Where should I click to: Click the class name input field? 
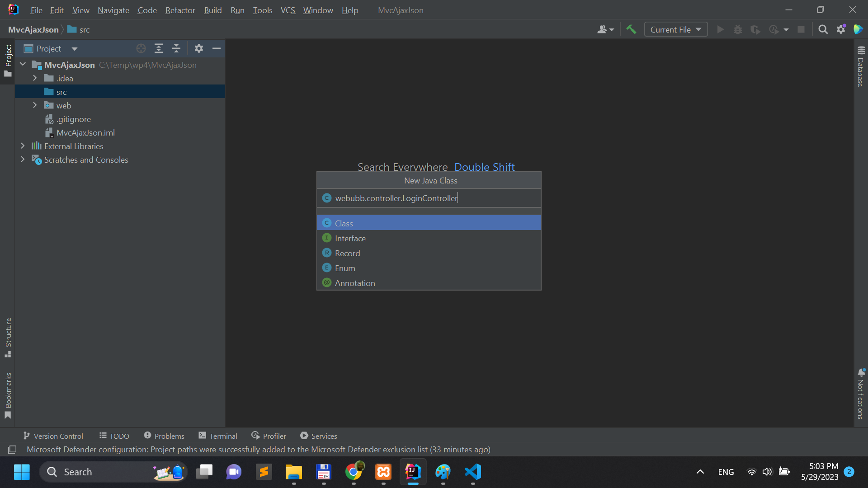coord(429,198)
